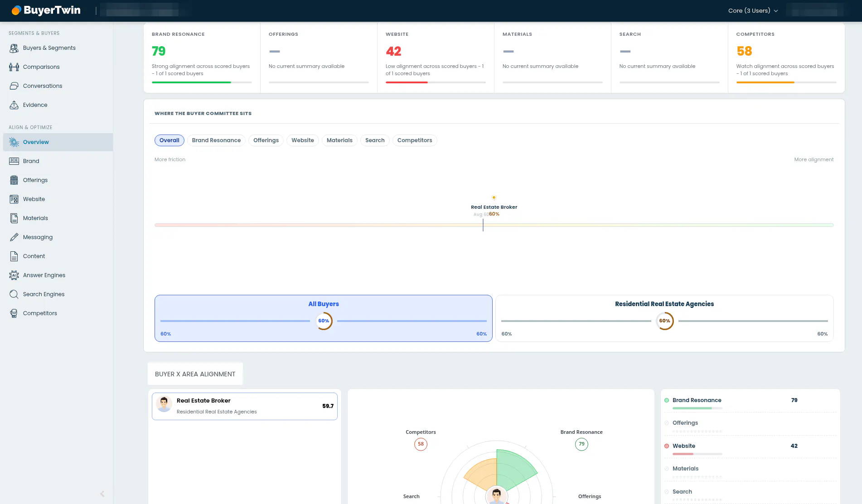Choose the Competitors filter pill
This screenshot has height=504, width=862.
click(415, 140)
